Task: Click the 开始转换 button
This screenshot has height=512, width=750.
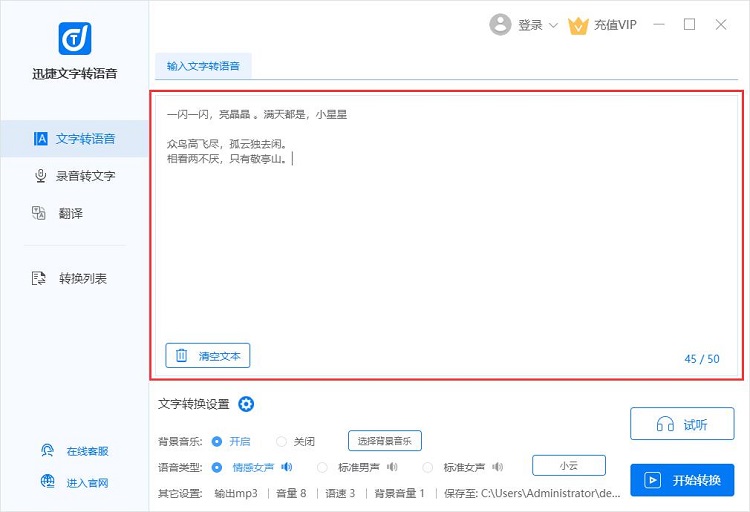Action: pyautogui.click(x=682, y=480)
